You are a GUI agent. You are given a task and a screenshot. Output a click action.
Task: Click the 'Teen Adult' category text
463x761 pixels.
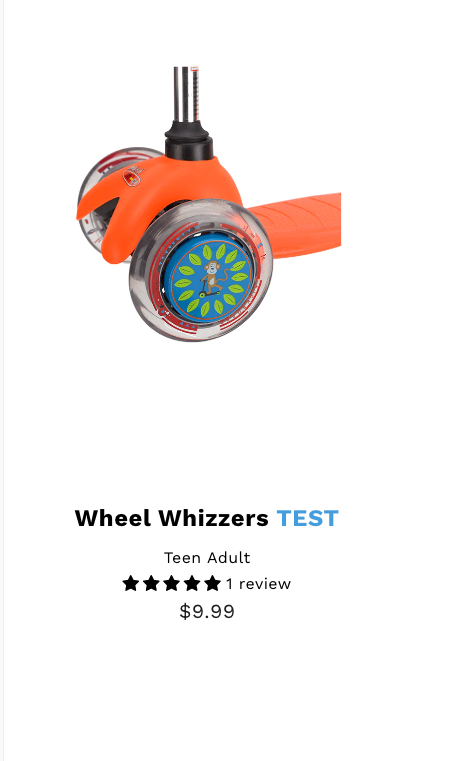click(x=207, y=558)
